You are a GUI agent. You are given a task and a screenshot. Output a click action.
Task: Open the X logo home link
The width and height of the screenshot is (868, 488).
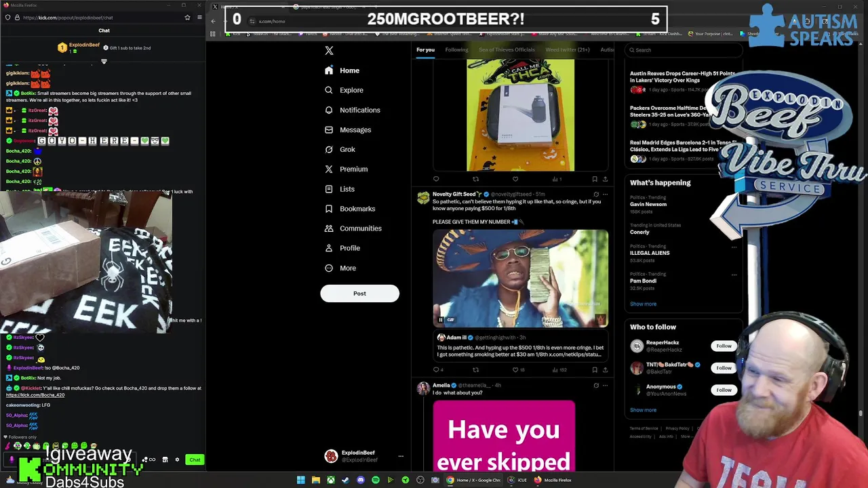point(329,51)
